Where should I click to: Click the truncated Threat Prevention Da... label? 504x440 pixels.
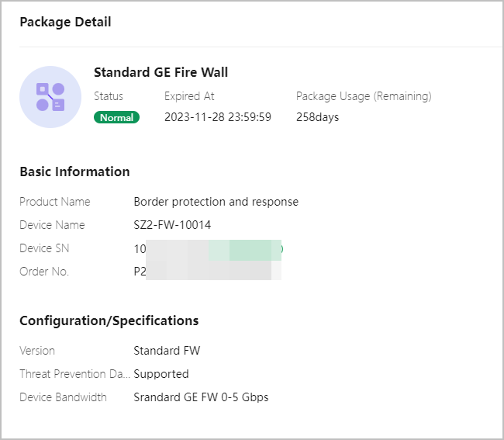(74, 374)
